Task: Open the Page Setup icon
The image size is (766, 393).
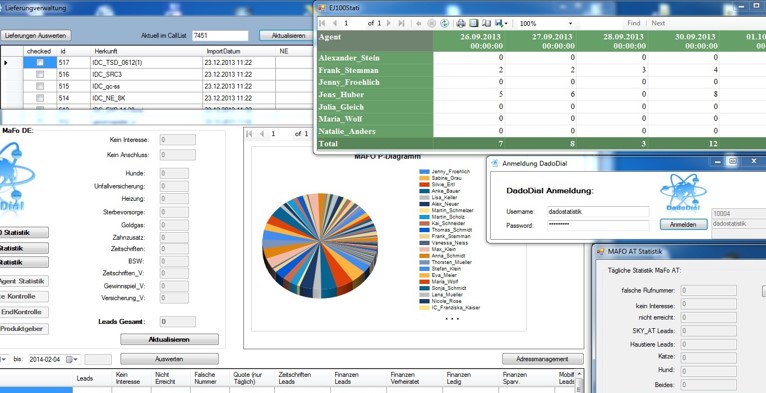Action: point(486,23)
